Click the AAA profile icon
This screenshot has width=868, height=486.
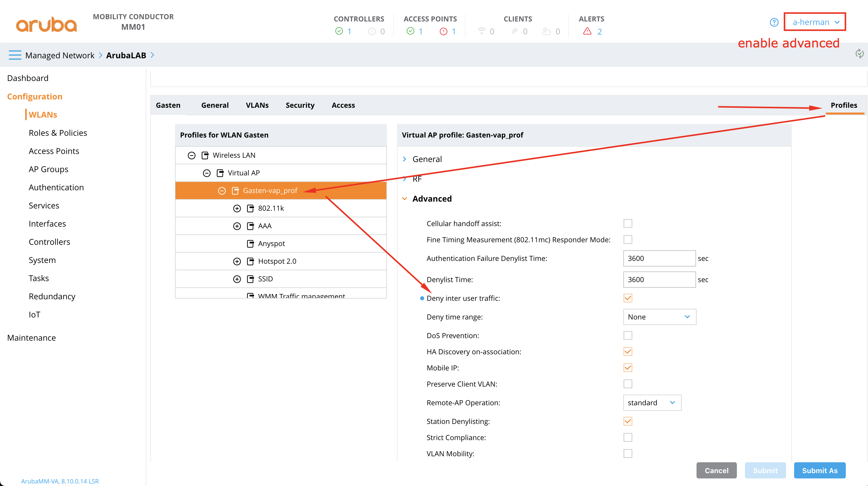click(x=250, y=226)
